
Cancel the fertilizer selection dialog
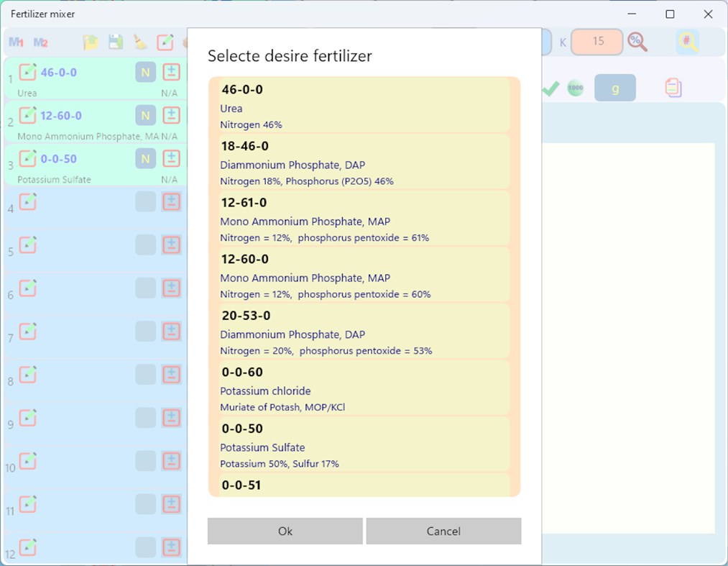443,531
